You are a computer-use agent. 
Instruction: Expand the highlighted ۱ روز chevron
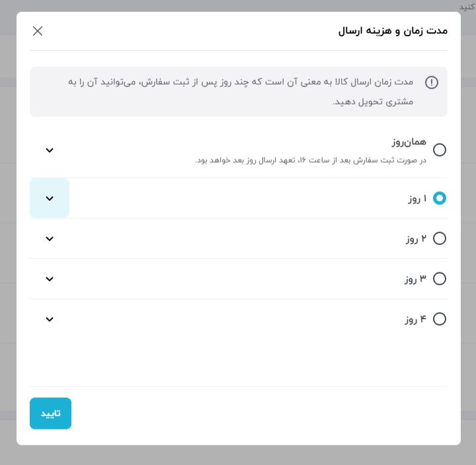[x=50, y=198]
